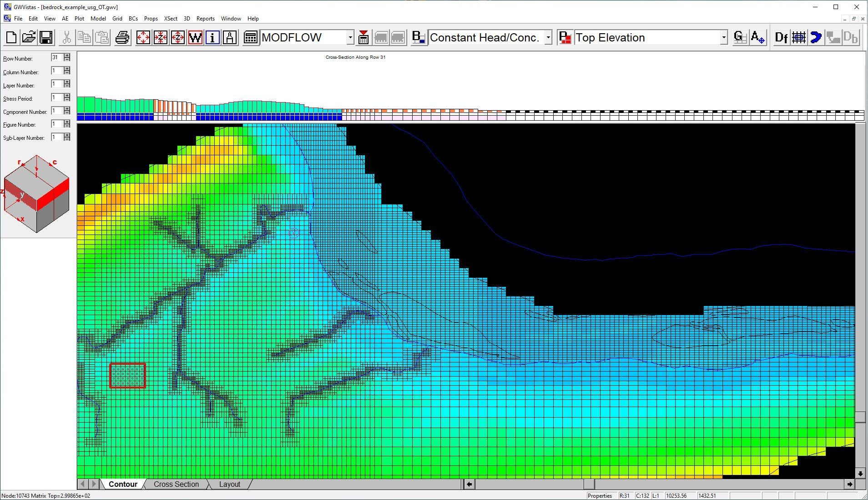The width and height of the screenshot is (868, 500).
Task: Open the Top Elevation property dropdown
Action: (724, 37)
